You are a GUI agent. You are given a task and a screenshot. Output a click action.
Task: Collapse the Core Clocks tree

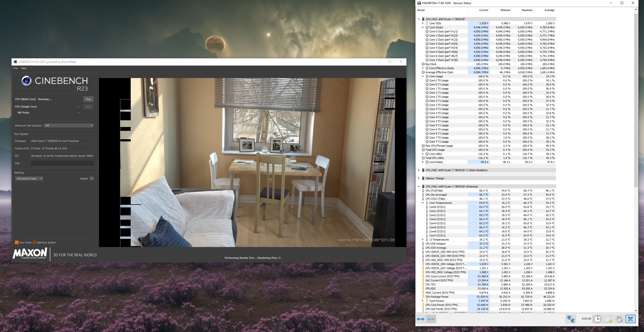423,27
